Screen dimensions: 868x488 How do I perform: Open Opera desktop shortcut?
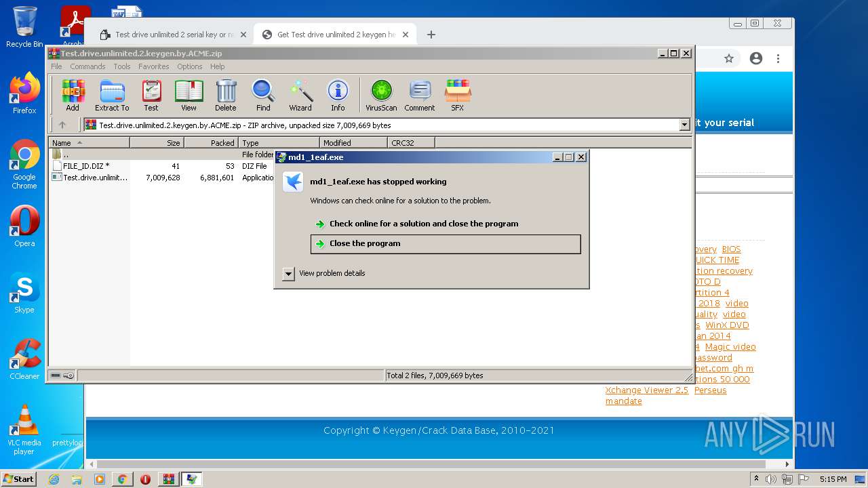24,226
